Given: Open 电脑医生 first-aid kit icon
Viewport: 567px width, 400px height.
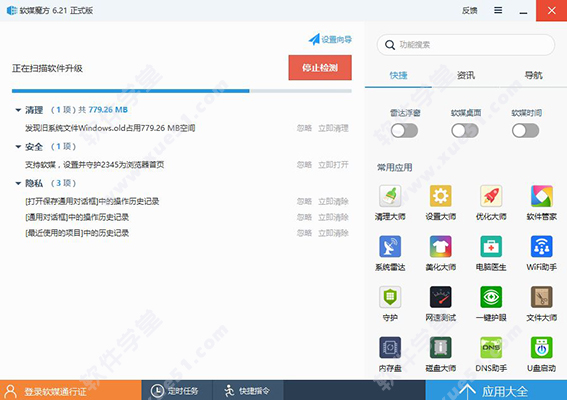Looking at the screenshot, I should [x=491, y=247].
